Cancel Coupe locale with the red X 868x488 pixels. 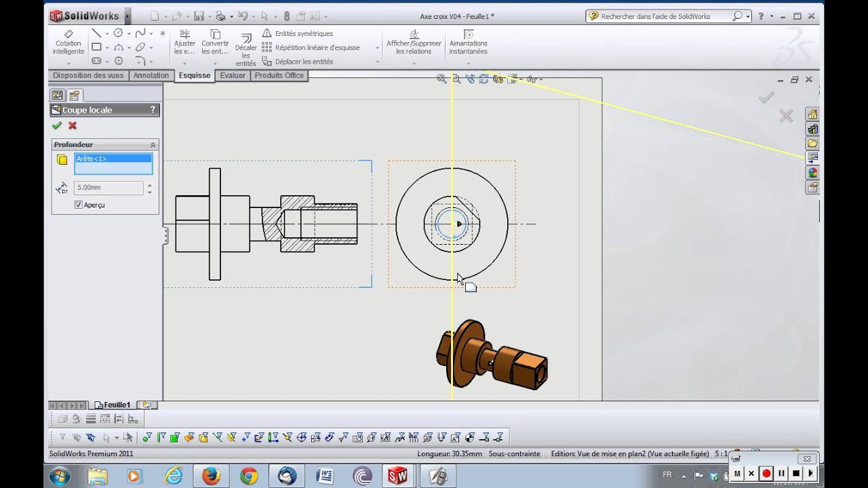(73, 125)
